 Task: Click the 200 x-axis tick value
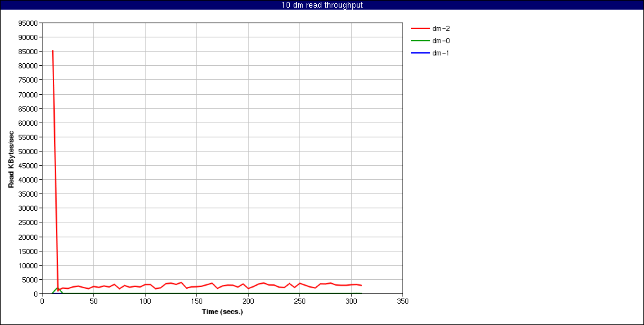pyautogui.click(x=248, y=301)
